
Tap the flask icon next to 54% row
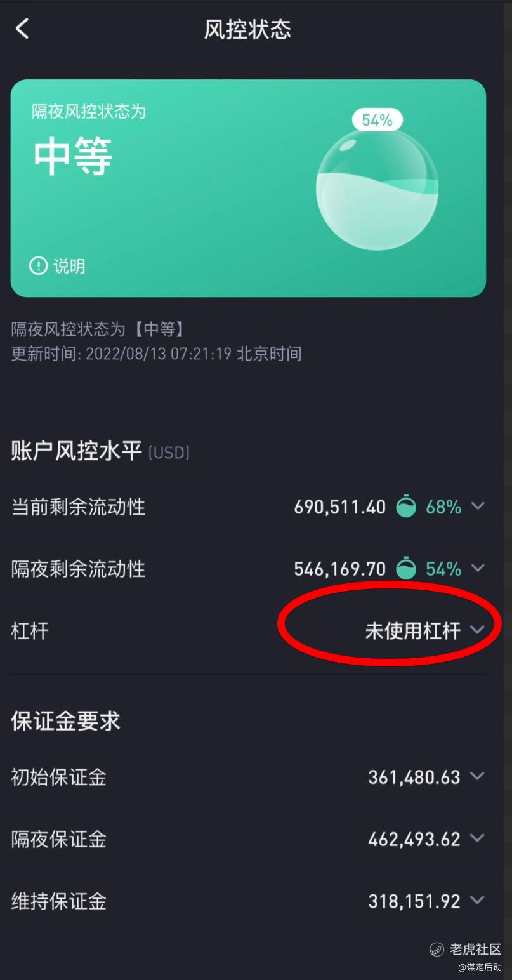[406, 569]
